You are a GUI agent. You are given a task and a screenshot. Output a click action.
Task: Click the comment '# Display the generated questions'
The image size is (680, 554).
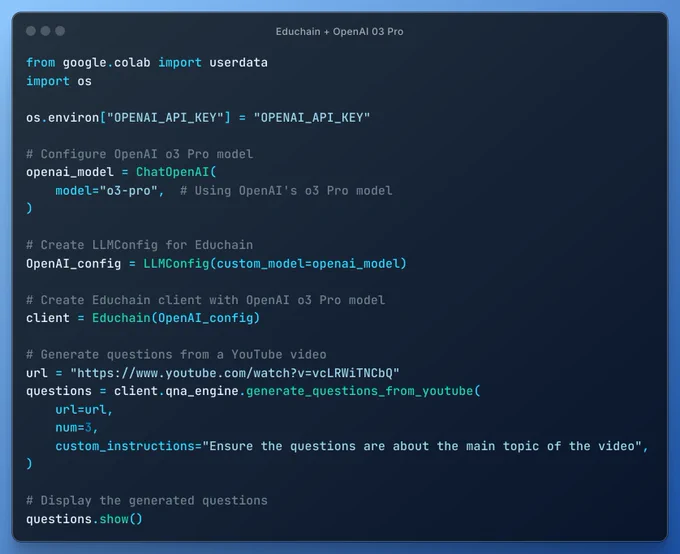pos(147,501)
